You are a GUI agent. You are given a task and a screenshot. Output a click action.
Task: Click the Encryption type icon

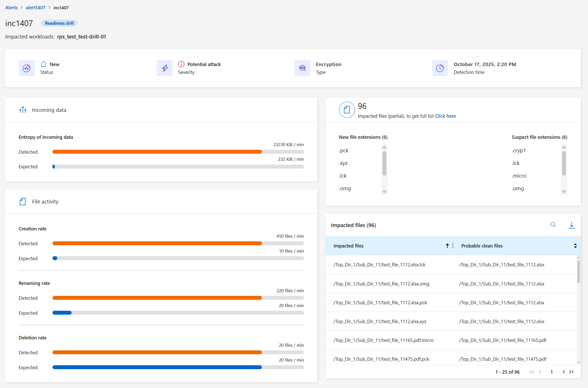302,68
